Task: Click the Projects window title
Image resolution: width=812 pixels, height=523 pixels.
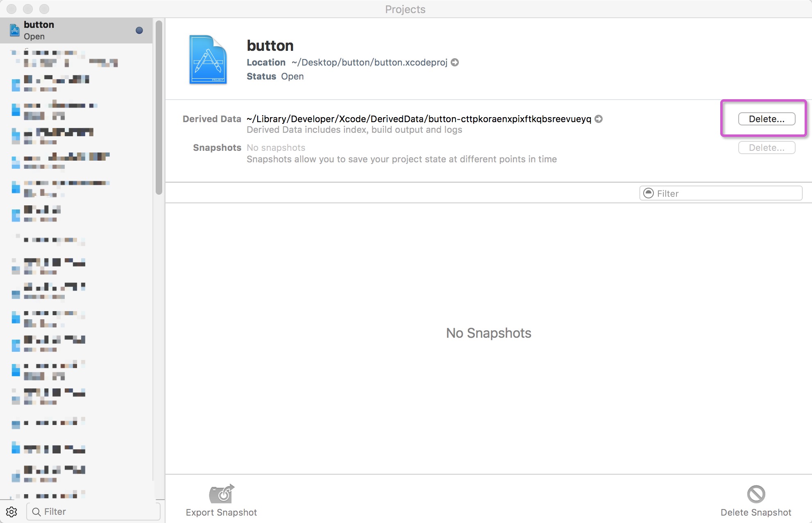Action: (x=405, y=9)
